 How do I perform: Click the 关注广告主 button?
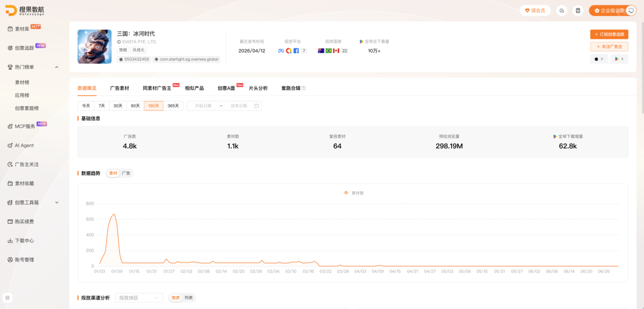point(609,47)
